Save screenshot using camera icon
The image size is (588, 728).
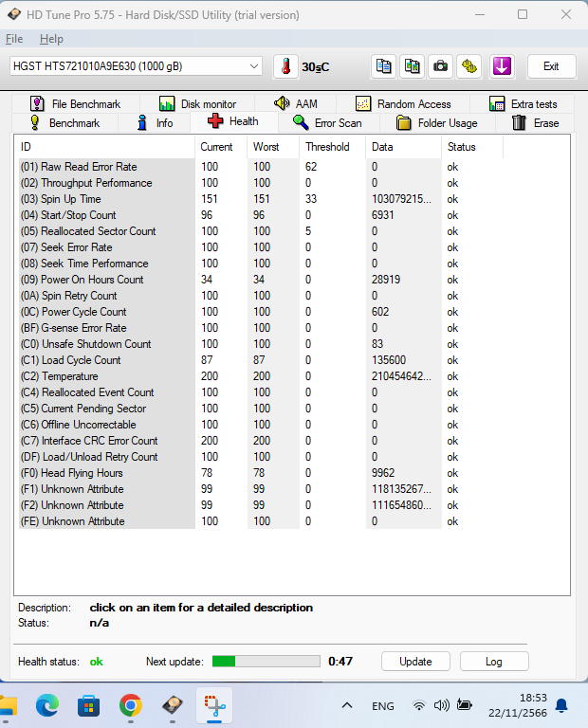[x=440, y=67]
